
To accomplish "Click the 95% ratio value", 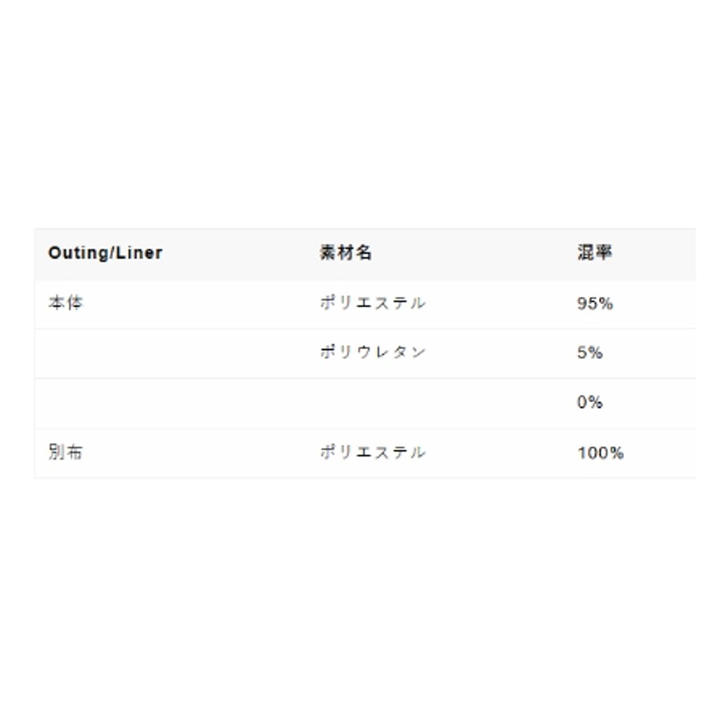I will tap(595, 304).
